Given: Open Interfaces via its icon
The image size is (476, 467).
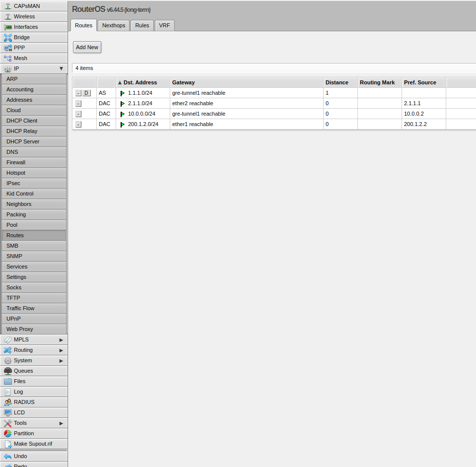Looking at the screenshot, I should click(8, 27).
